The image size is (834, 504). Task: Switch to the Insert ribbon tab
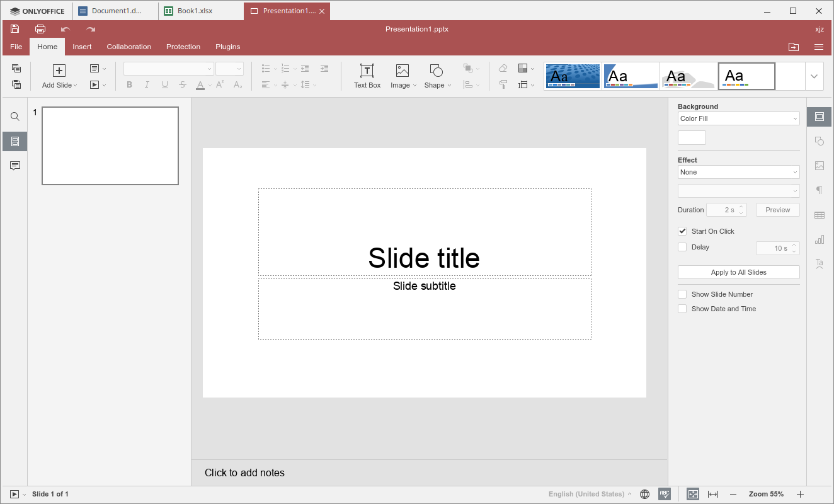(x=82, y=47)
